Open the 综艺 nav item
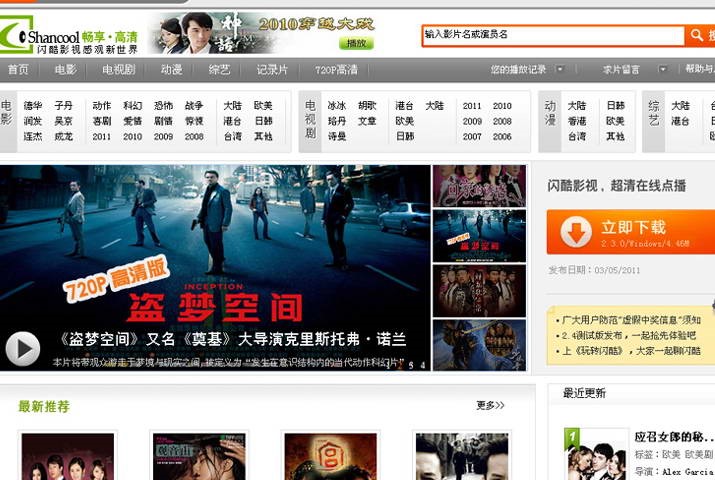 pyautogui.click(x=219, y=70)
